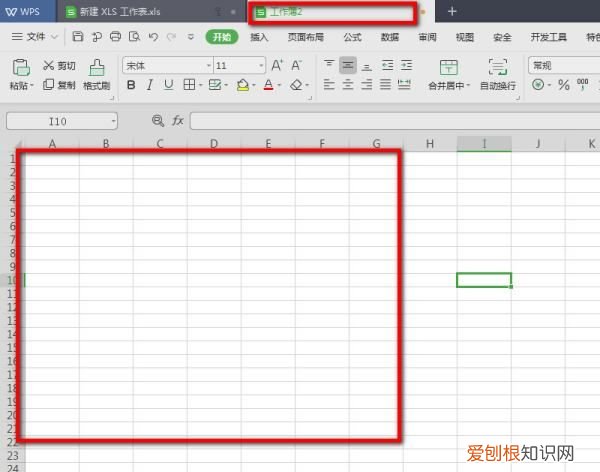Viewport: 600px width, 472px height.
Task: Click the zoom magnifier beside fx
Action: coord(158,121)
